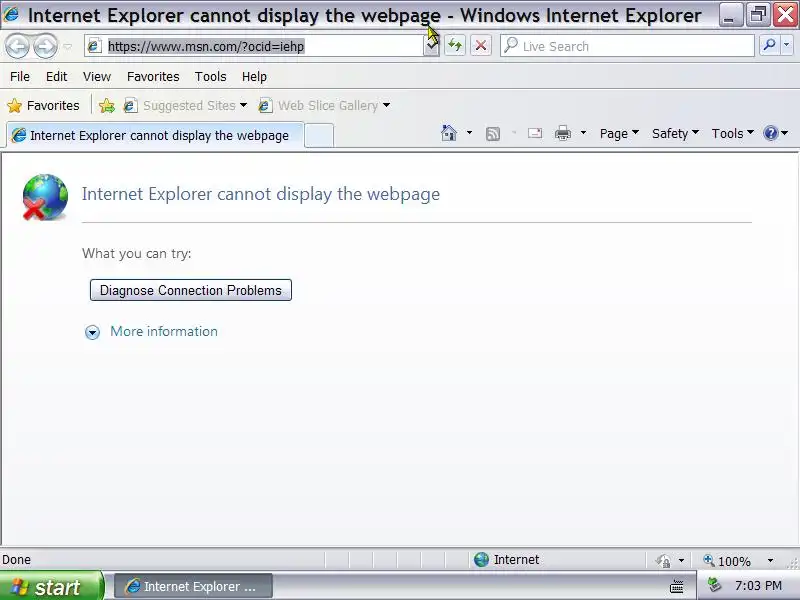The image size is (800, 600).
Task: Select Internet Explorer taskbar button
Action: click(x=193, y=587)
